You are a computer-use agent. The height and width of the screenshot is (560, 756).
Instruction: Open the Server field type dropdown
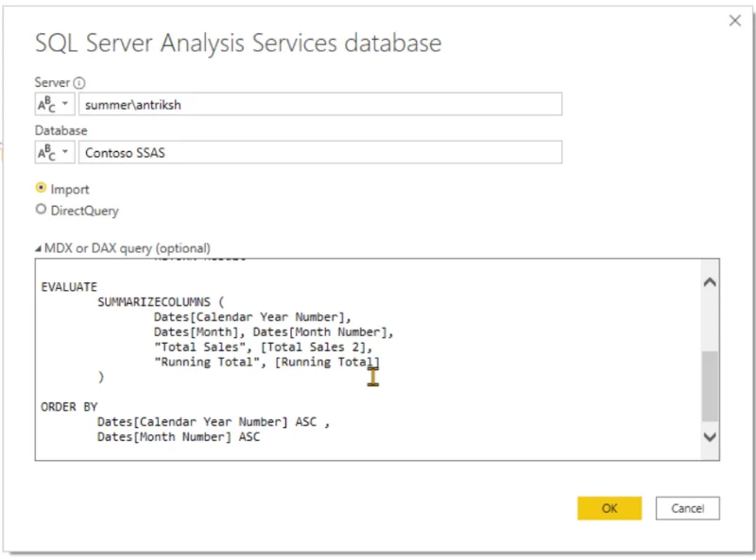pos(55,104)
